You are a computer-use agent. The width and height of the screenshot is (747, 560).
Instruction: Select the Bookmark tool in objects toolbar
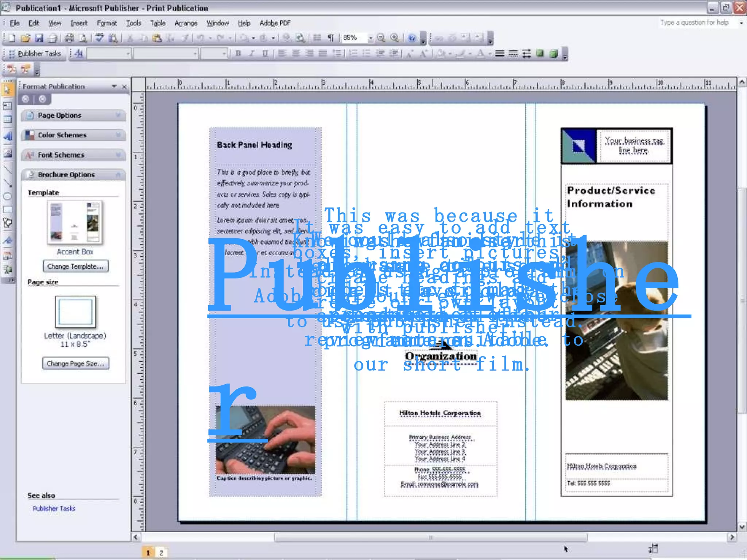7,240
